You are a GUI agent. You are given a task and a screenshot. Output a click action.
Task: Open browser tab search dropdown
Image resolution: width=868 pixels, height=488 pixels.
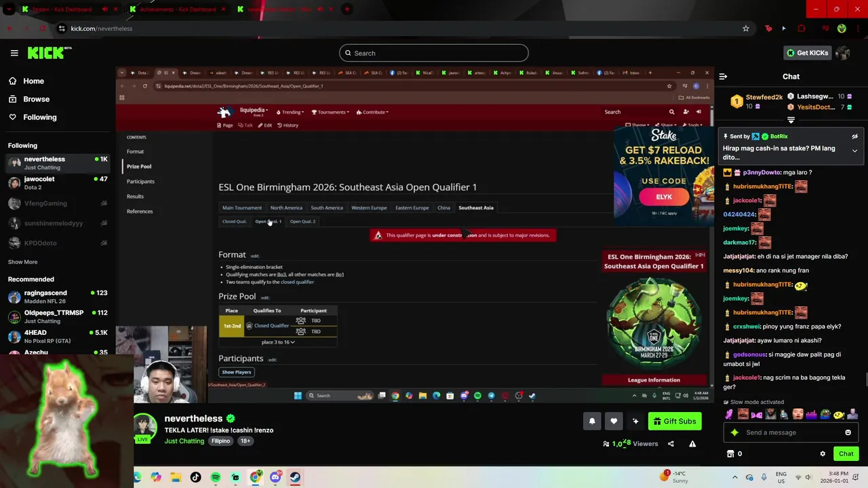(8, 9)
